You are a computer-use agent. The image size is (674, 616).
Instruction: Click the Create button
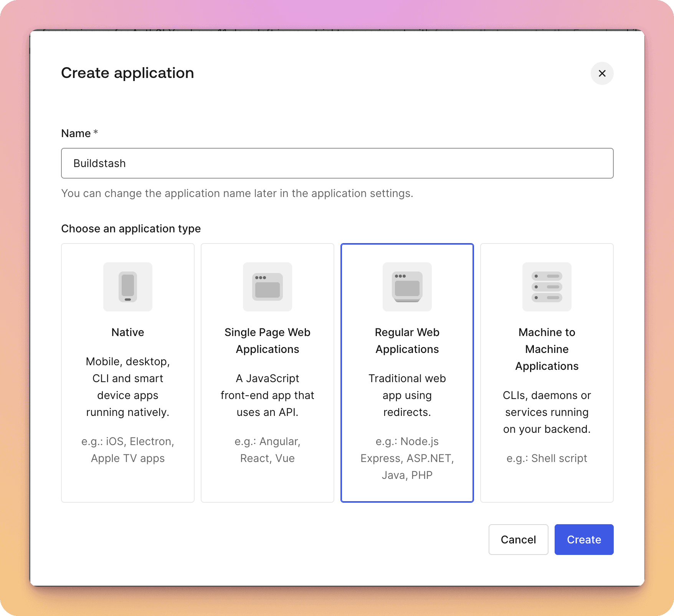coord(583,540)
